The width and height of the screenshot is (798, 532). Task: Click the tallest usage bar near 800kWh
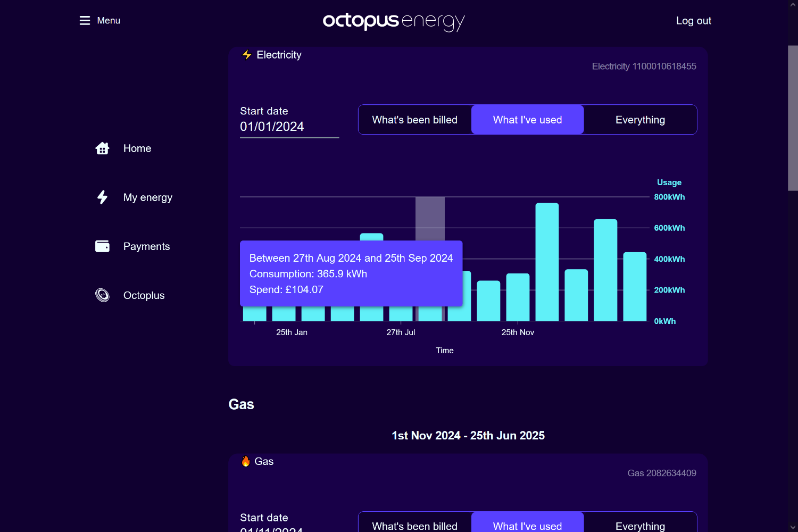click(x=547, y=262)
